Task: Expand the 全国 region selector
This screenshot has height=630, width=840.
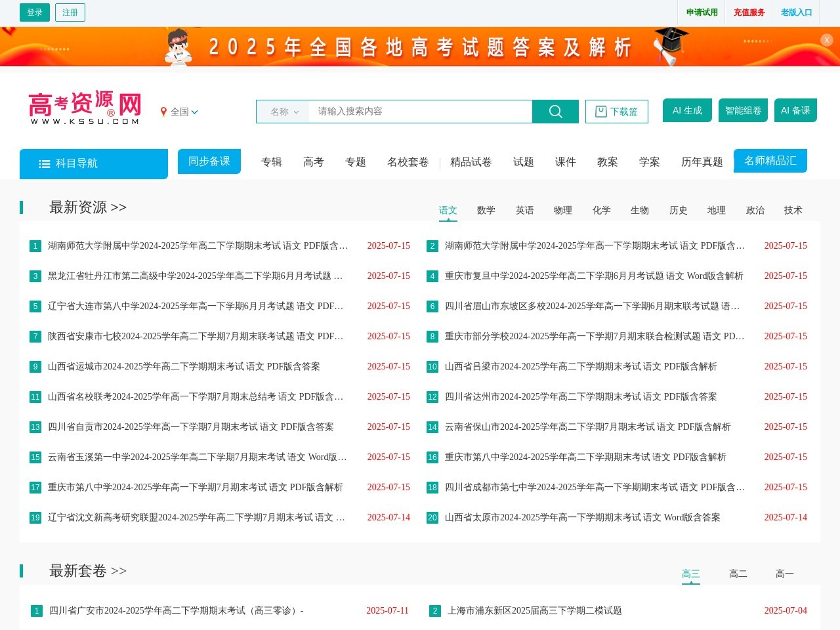Action: tap(184, 112)
